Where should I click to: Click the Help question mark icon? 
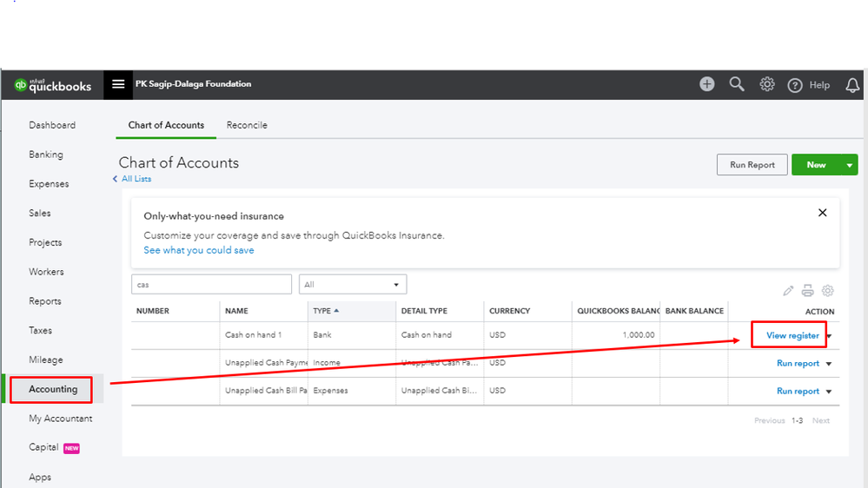(795, 85)
